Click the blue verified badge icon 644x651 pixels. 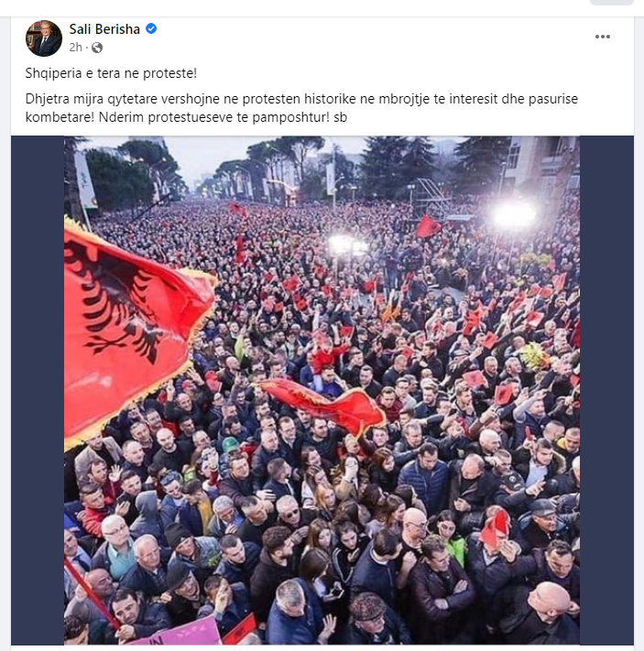(151, 28)
